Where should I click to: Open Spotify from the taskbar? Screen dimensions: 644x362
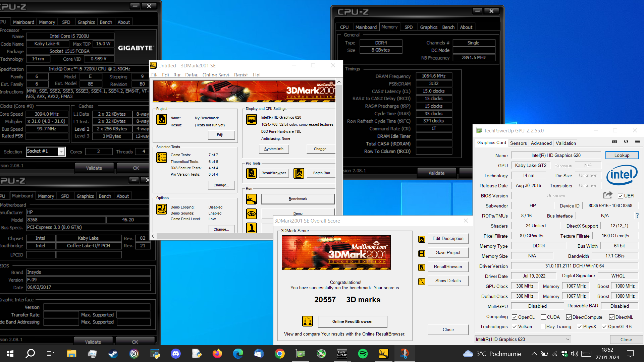[363, 354]
